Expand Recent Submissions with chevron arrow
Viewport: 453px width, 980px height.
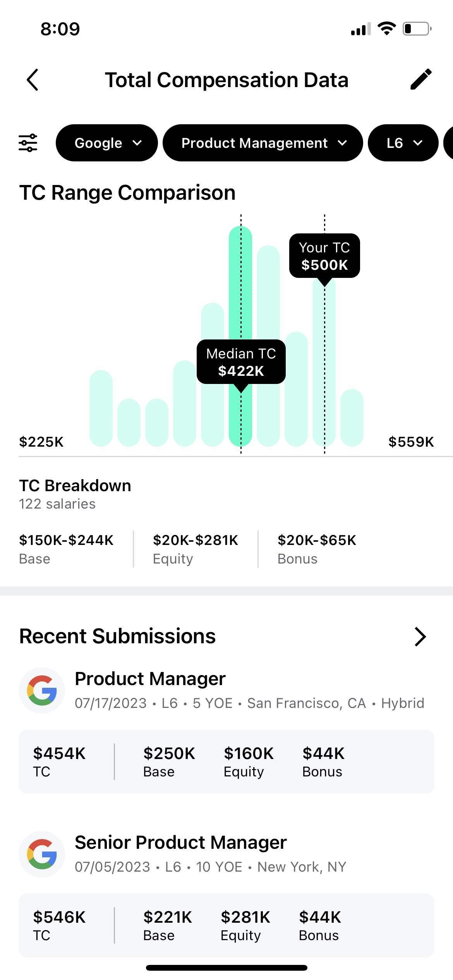click(420, 636)
